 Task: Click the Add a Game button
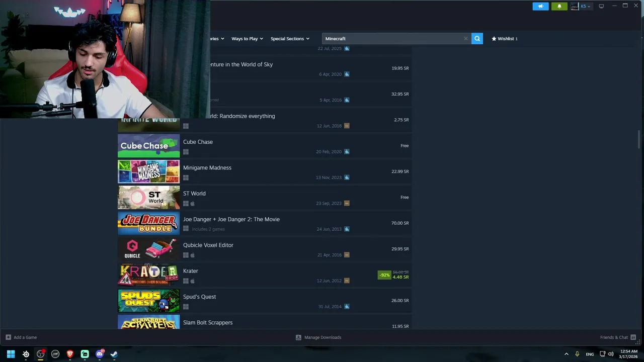coord(21,337)
